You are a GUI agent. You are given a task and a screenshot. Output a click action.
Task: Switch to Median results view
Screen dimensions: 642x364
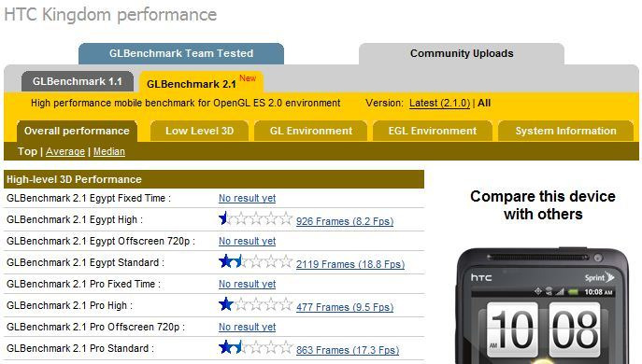(109, 151)
